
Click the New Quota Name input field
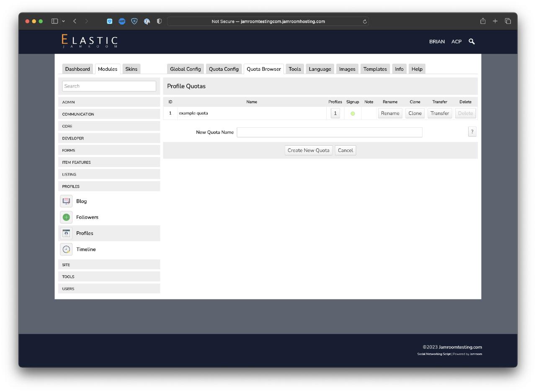click(330, 132)
